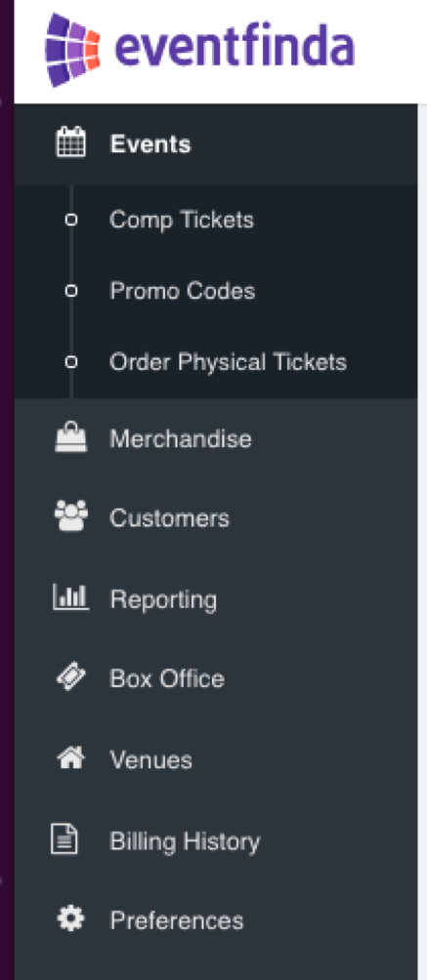Click the Events calendar icon

[x=70, y=143]
